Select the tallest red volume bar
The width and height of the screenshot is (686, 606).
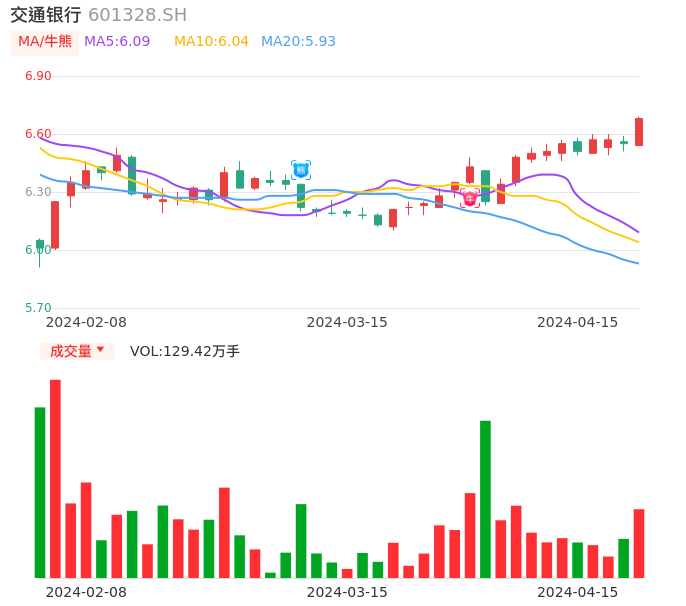56,478
